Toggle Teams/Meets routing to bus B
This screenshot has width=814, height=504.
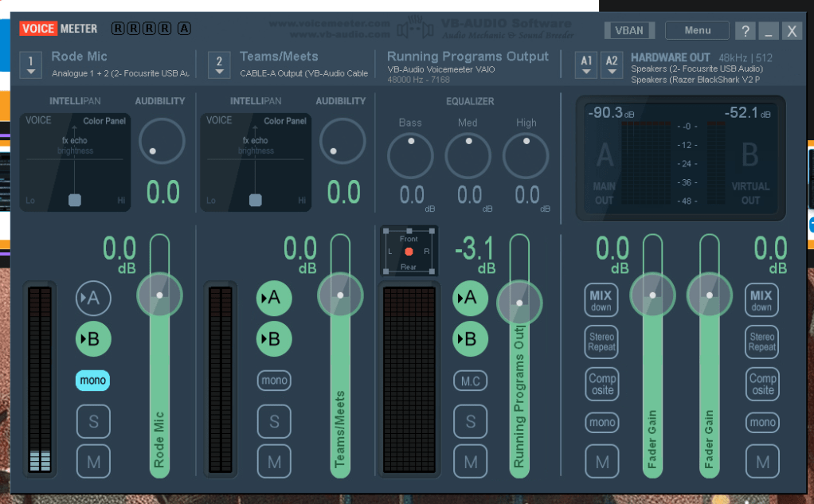[x=274, y=339]
